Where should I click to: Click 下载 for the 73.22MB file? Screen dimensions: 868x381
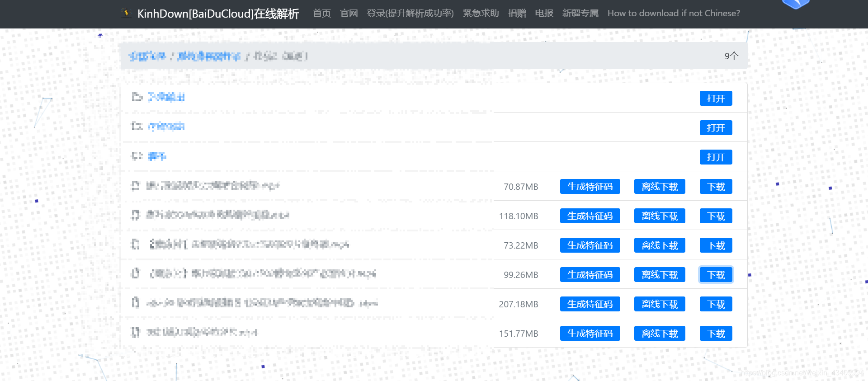716,245
